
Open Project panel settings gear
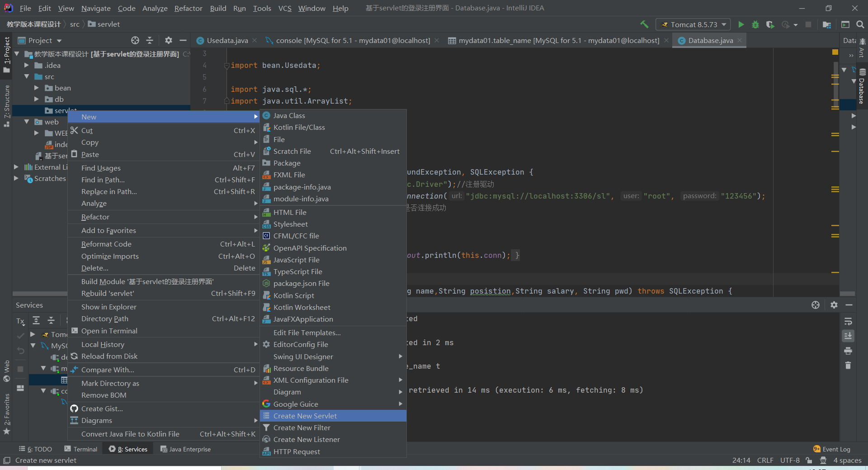(169, 40)
